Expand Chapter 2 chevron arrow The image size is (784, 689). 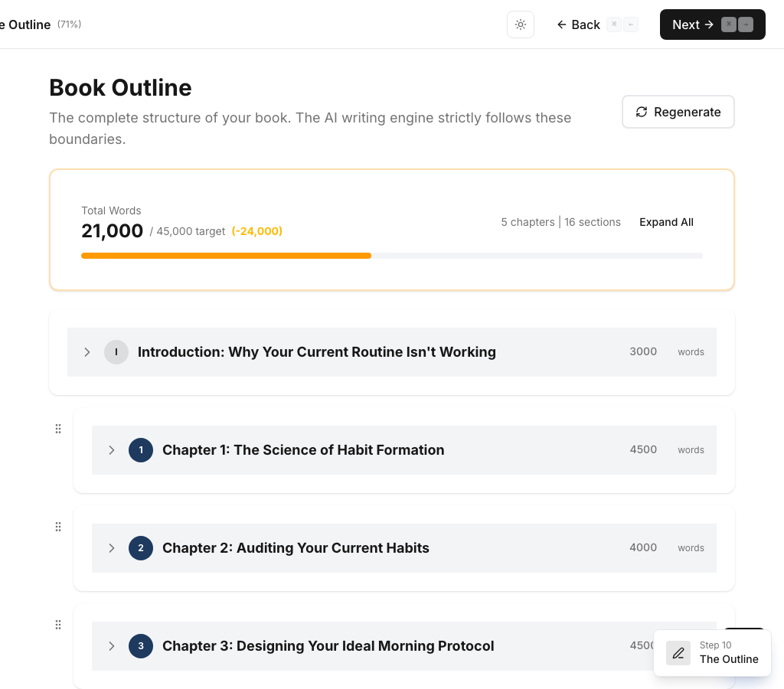pos(112,548)
